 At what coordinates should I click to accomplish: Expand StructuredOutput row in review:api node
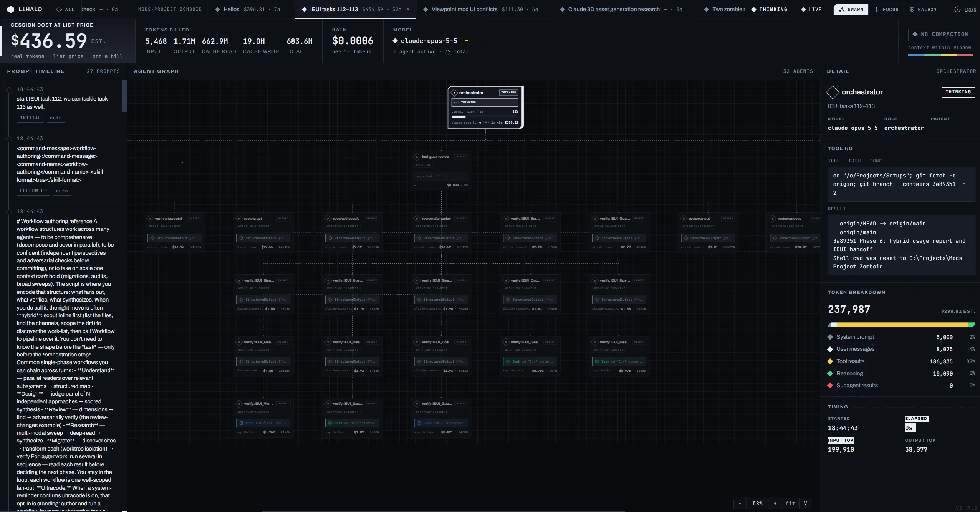tap(263, 238)
